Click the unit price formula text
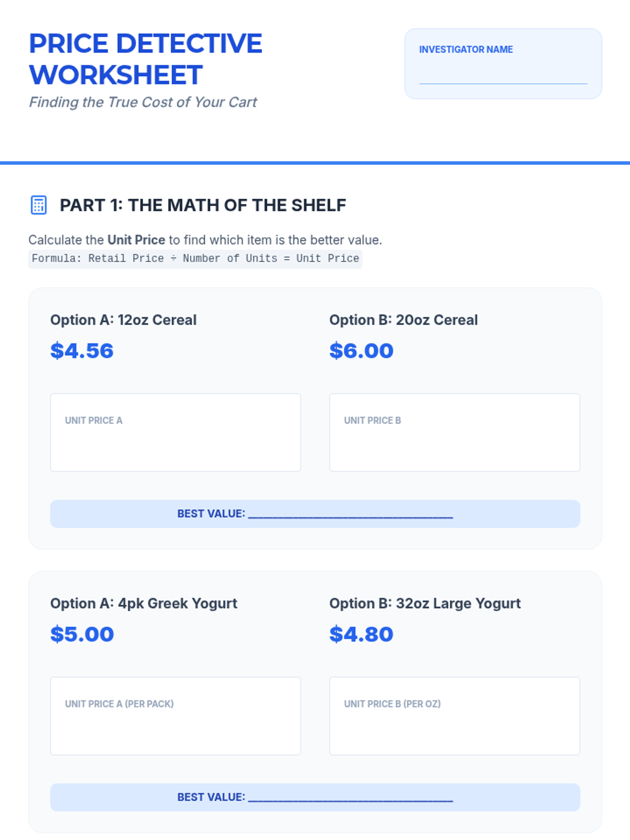Image resolution: width=630 pixels, height=840 pixels. click(195, 258)
